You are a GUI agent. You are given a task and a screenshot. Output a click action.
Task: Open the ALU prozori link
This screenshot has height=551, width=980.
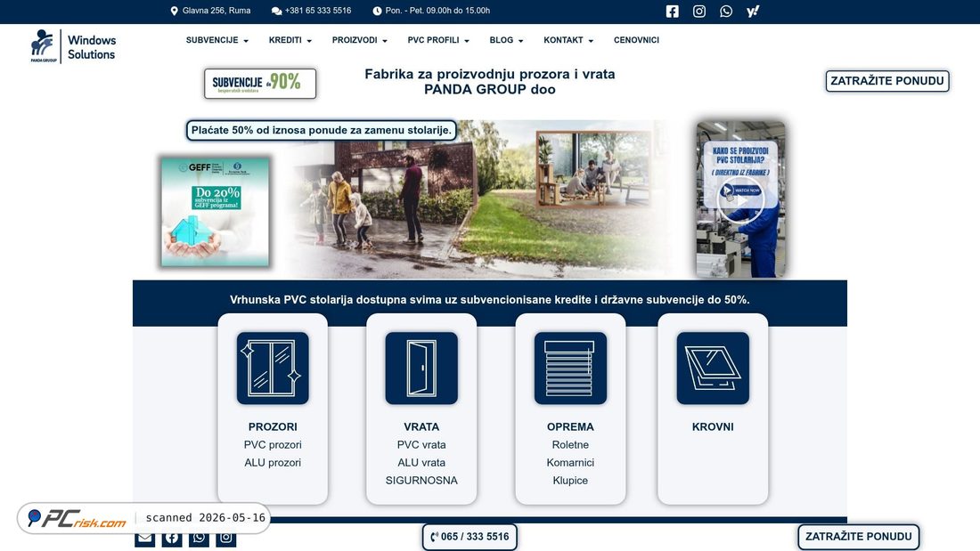tap(273, 462)
